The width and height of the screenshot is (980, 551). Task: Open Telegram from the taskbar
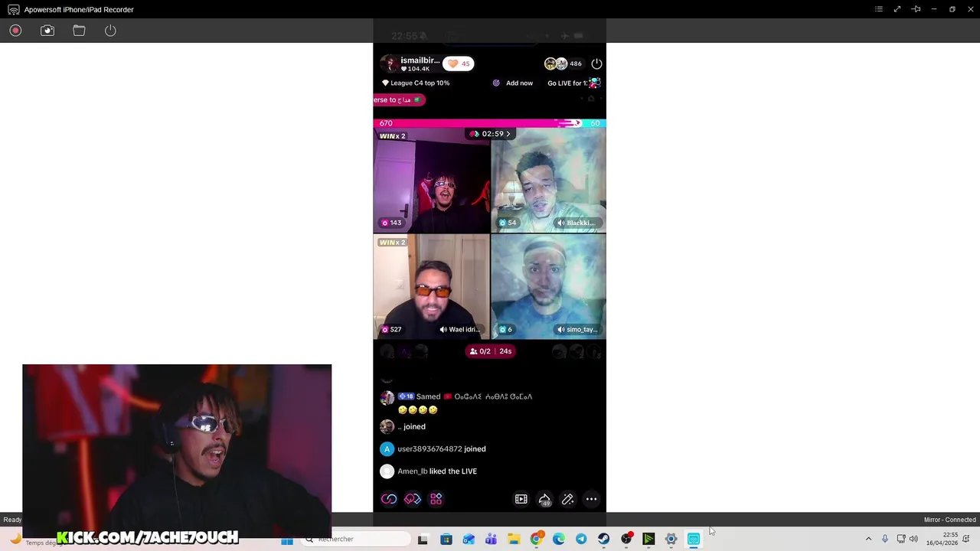pos(581,540)
